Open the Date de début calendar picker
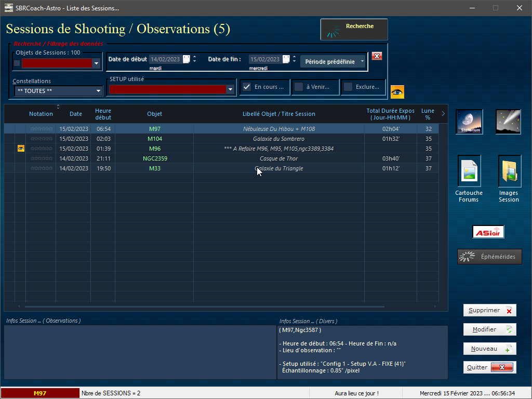This screenshot has width=532, height=399. click(187, 59)
